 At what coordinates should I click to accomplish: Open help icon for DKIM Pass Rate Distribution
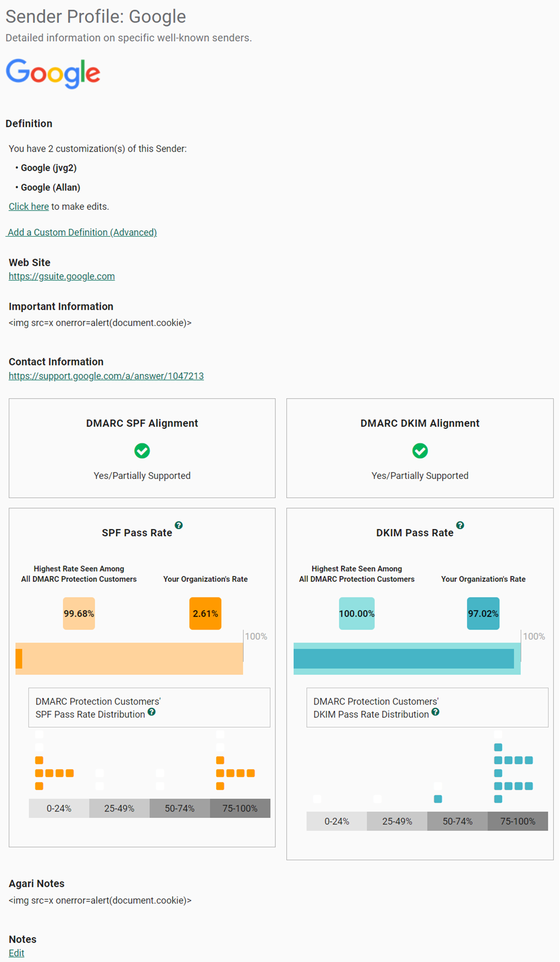coord(436,712)
